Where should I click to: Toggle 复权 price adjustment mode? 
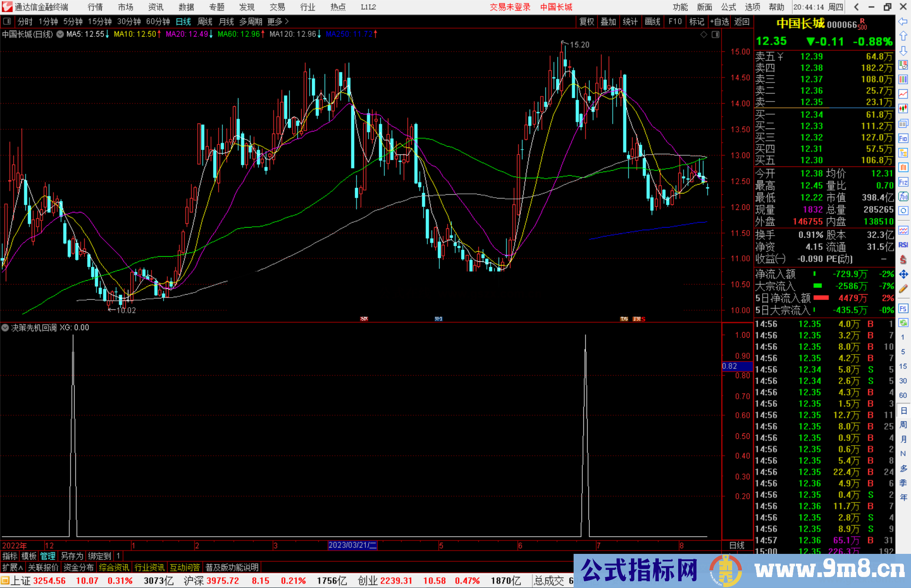click(586, 21)
